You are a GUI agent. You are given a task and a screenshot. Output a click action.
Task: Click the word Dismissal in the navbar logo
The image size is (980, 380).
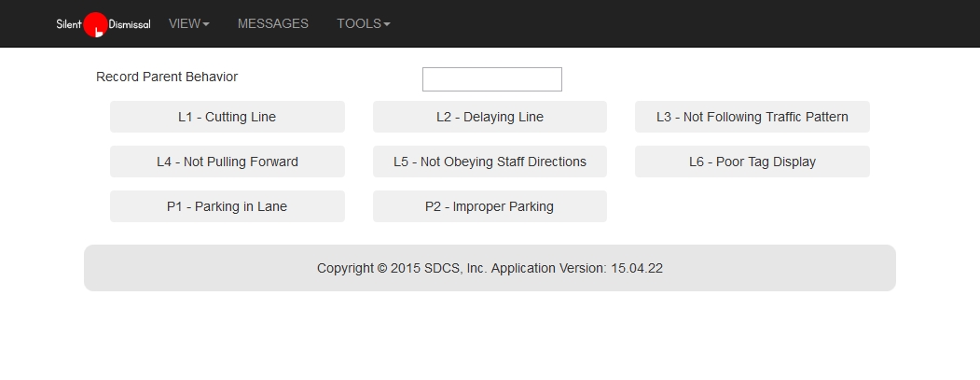coord(130,25)
